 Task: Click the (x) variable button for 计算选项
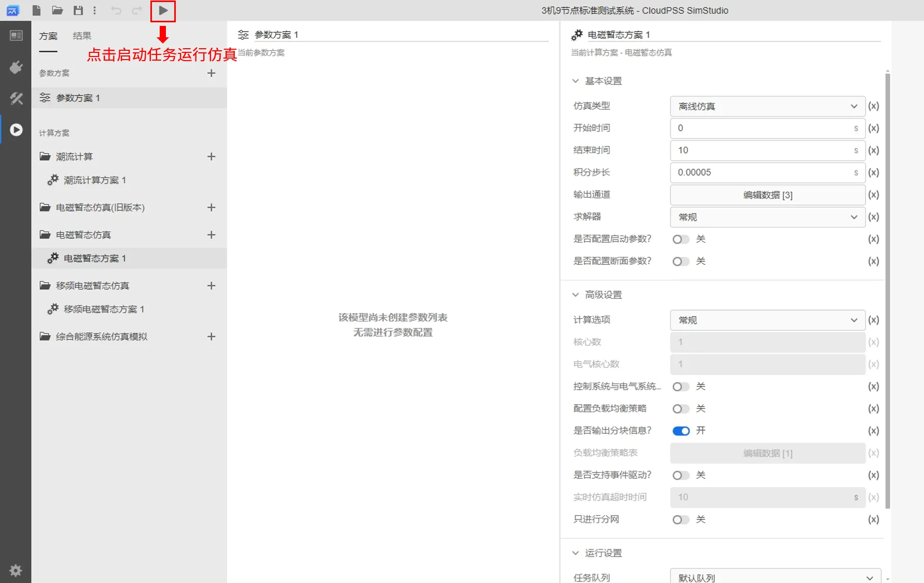(x=874, y=320)
